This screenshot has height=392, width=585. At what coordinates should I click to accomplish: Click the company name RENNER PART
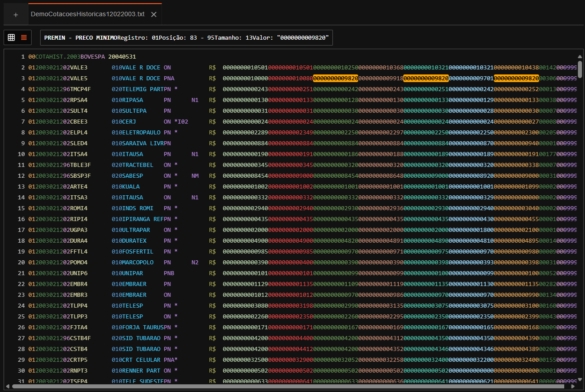(x=141, y=371)
